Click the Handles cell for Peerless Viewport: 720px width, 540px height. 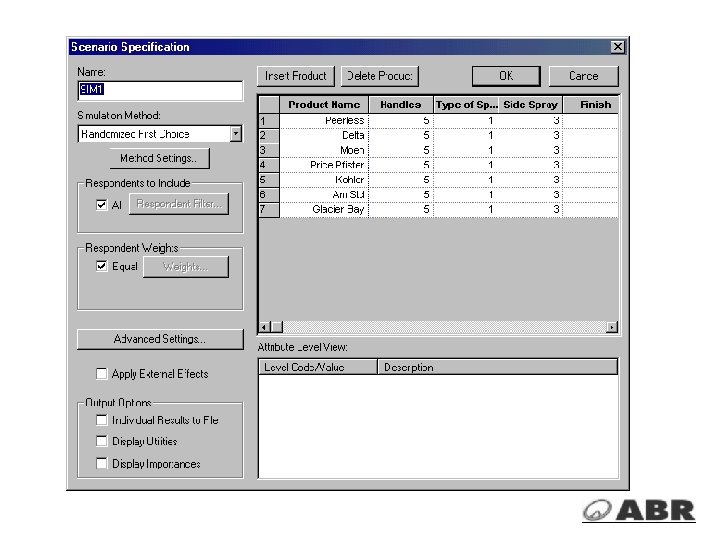coord(401,121)
